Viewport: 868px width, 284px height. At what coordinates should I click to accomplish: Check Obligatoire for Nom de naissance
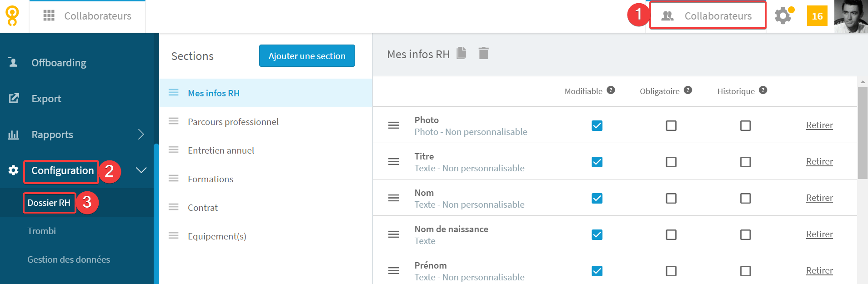(x=671, y=234)
